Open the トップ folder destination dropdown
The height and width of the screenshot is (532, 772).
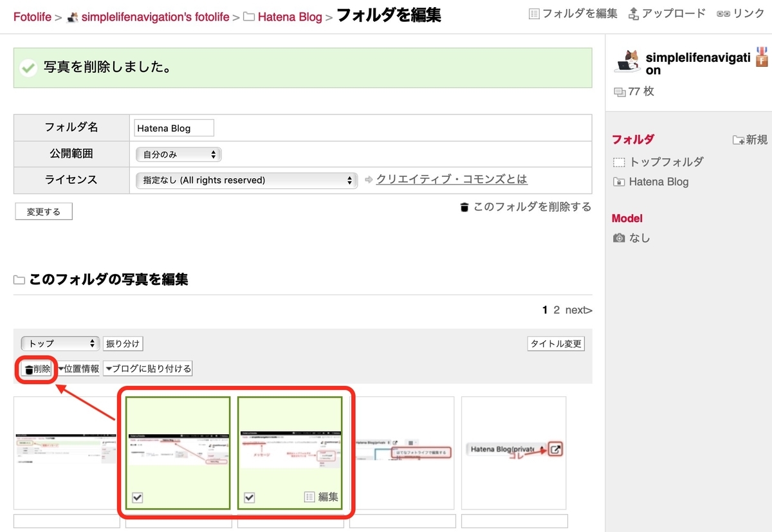coord(60,344)
